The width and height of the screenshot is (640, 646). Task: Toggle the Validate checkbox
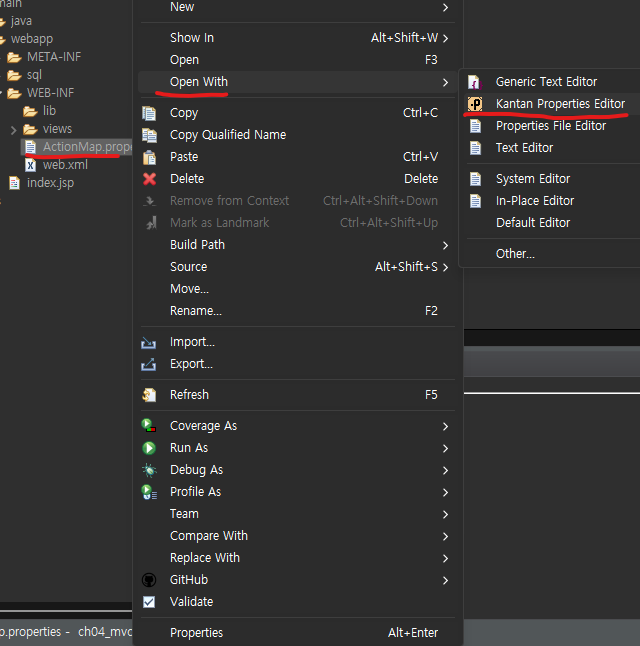tap(149, 602)
